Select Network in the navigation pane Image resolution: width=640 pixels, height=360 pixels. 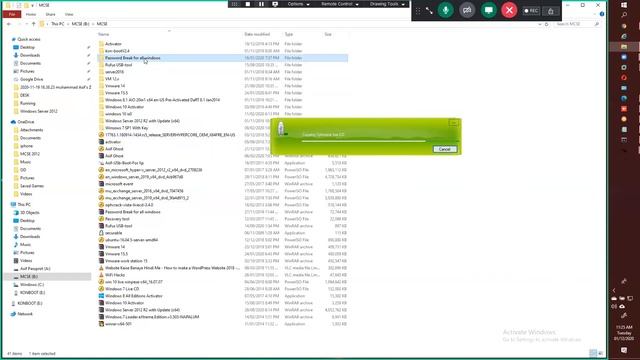click(x=24, y=314)
